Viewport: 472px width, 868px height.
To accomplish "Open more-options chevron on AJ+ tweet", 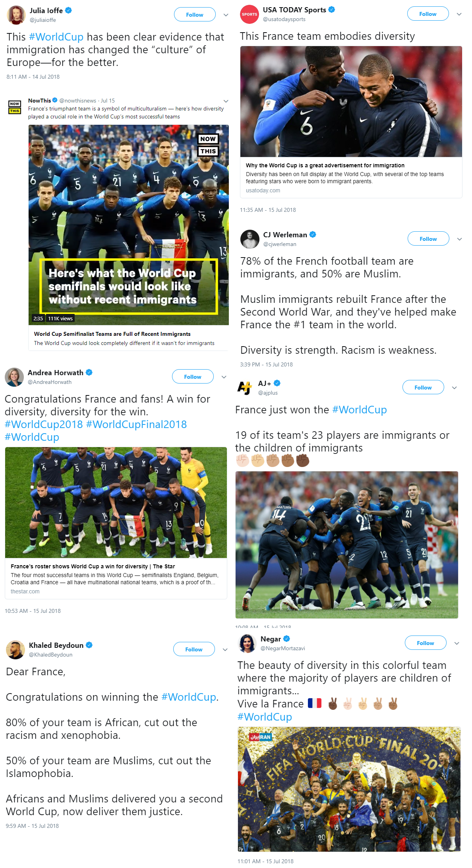I will 455,387.
